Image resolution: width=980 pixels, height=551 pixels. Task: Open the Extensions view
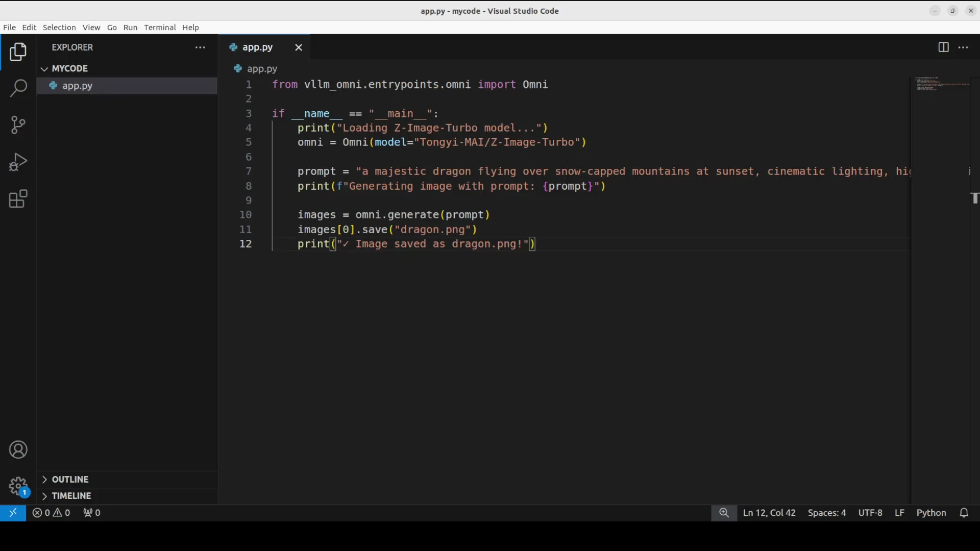pyautogui.click(x=18, y=199)
